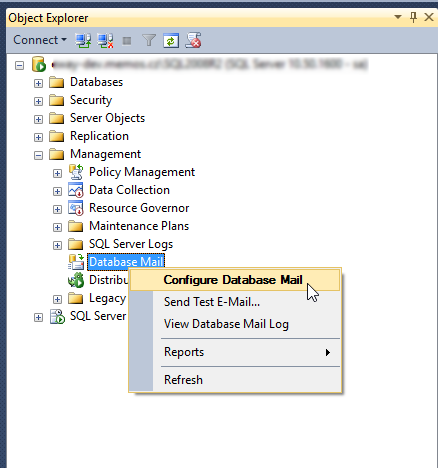Choose View Database Mail Log
This screenshot has height=468, width=438.
(x=235, y=324)
